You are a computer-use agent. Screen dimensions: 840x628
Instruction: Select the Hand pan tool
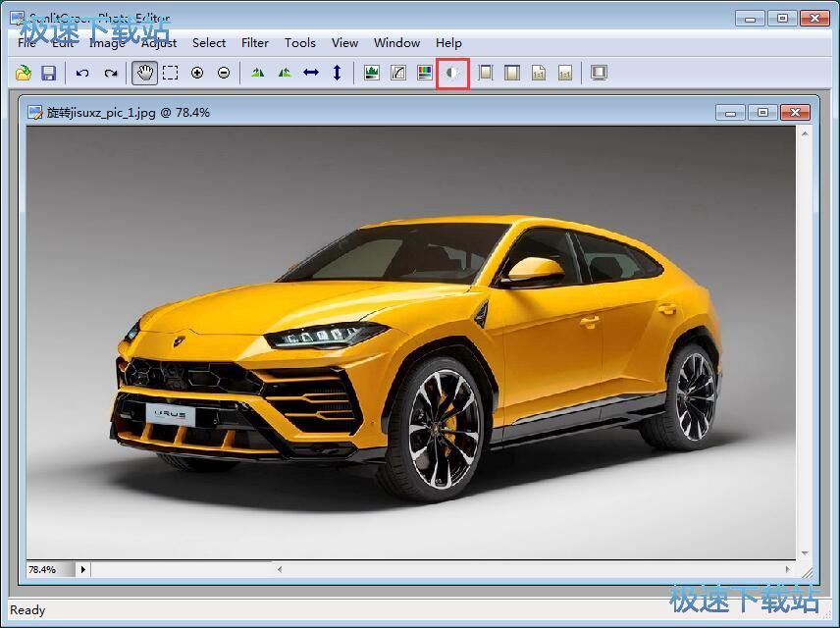coord(144,73)
